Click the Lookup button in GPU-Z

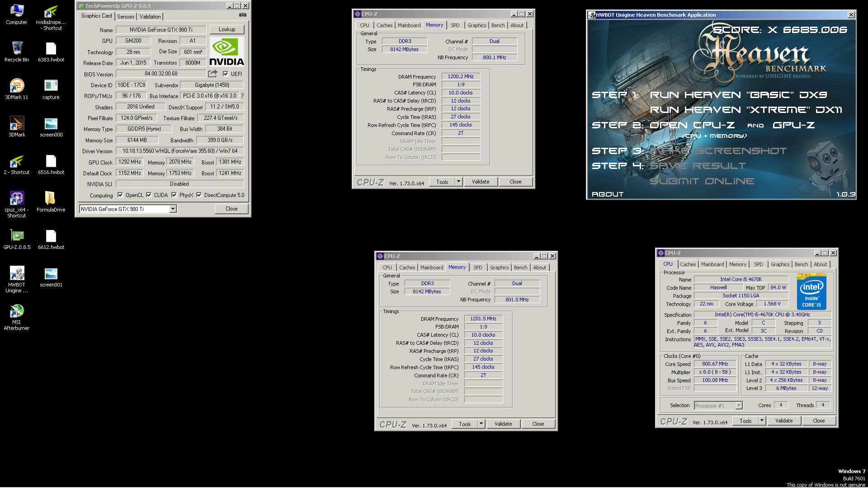pos(227,29)
